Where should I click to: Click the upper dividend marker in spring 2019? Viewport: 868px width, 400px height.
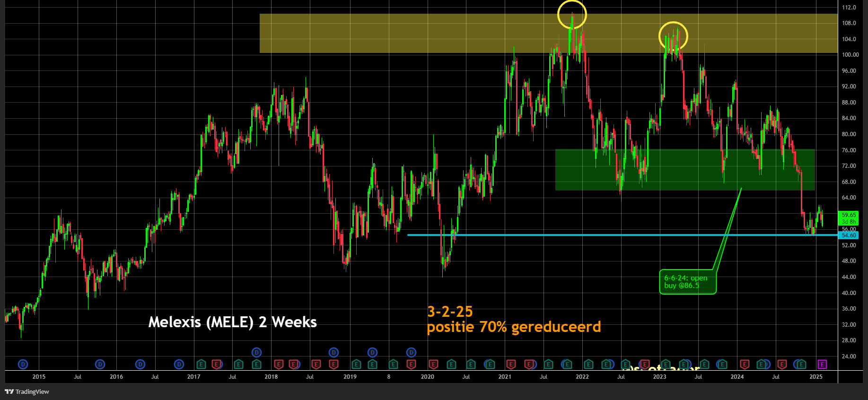click(x=372, y=352)
